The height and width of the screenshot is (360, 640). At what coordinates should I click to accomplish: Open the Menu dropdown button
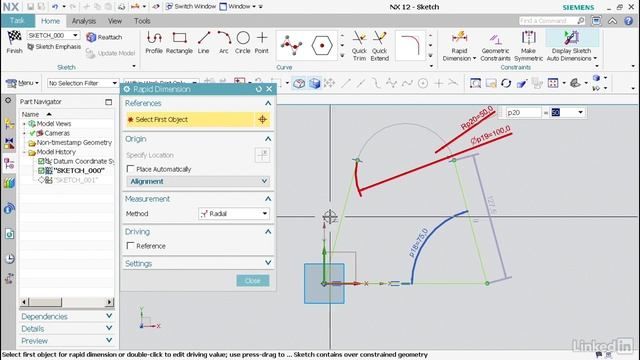tap(22, 83)
